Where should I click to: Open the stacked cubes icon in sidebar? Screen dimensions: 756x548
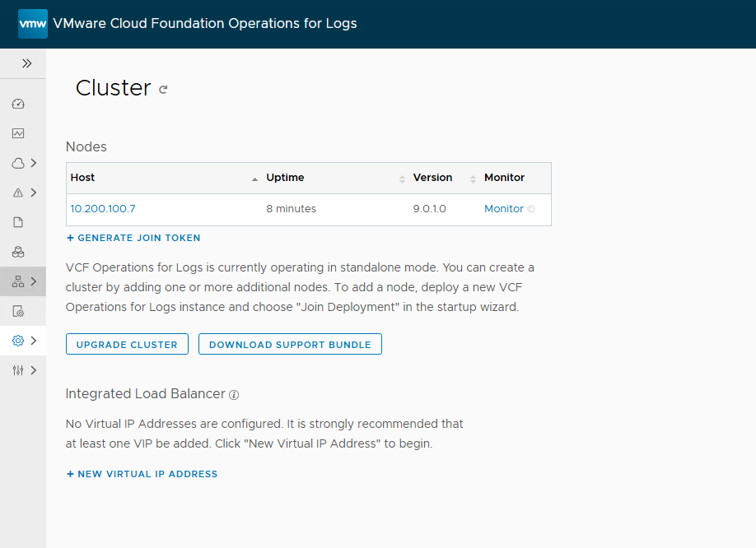[x=18, y=252]
